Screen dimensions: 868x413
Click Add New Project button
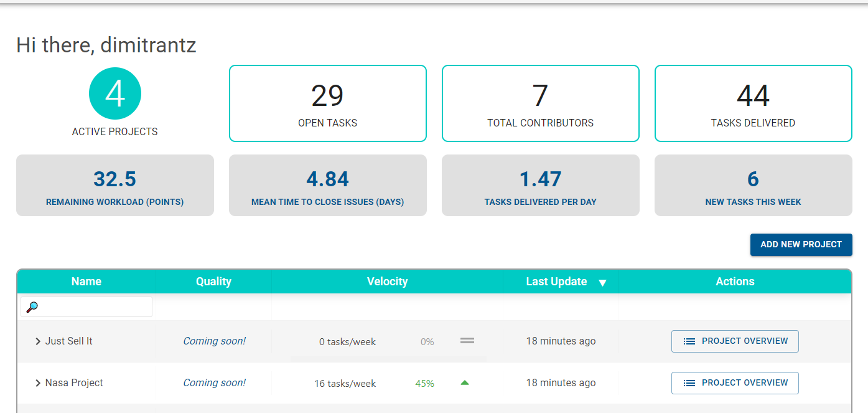click(801, 245)
